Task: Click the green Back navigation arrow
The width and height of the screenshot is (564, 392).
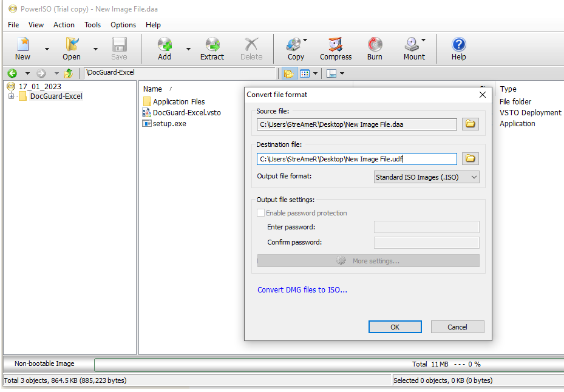Action: (12, 73)
